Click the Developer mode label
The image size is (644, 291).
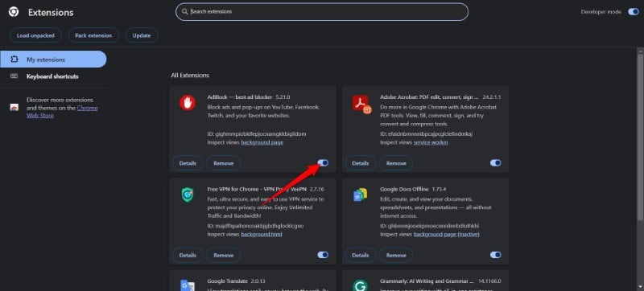coord(601,12)
